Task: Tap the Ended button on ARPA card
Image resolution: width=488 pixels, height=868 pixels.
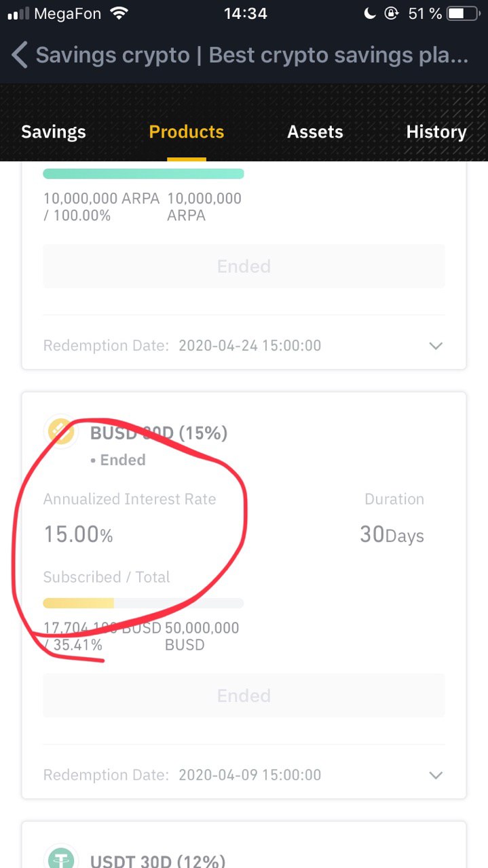Action: (244, 266)
